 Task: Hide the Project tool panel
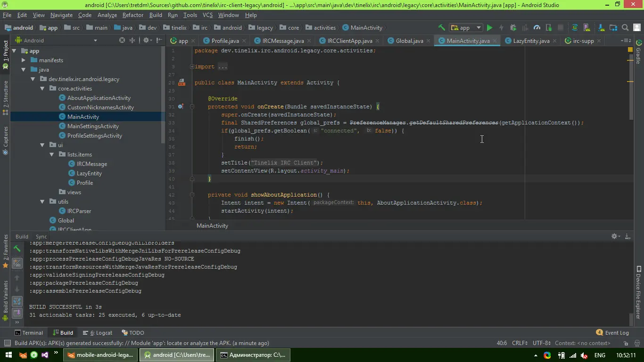click(159, 41)
